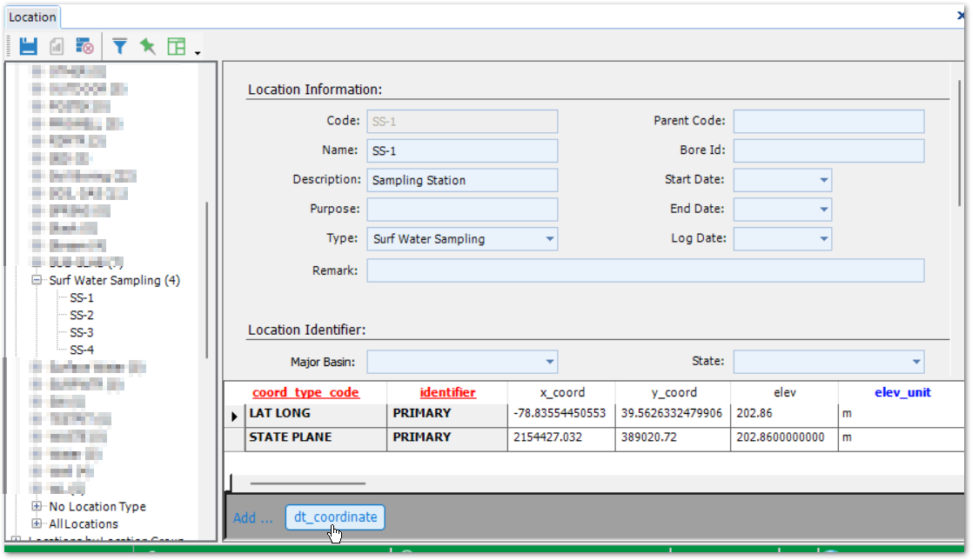Click the coord_type_code column header
Viewport: 972px width, 560px height.
(x=305, y=393)
